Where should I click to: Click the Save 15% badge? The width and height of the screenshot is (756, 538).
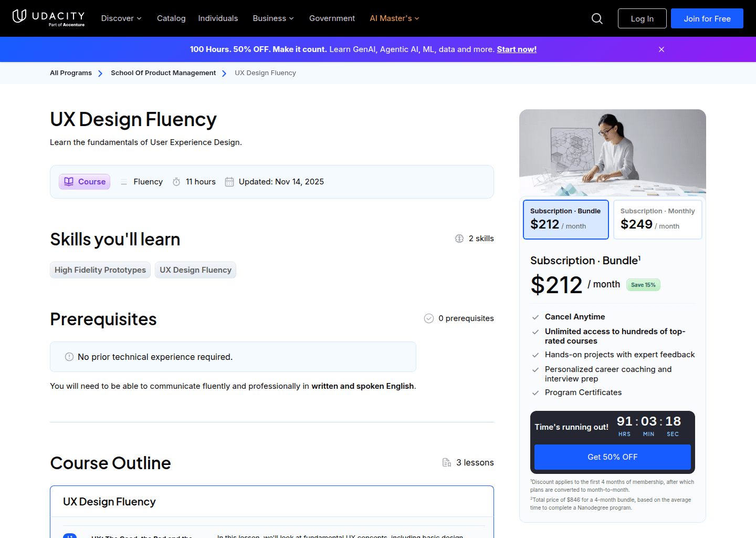[643, 284]
